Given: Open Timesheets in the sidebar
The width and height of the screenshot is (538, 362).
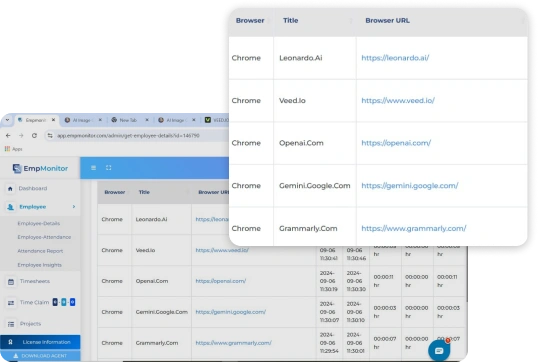Looking at the screenshot, I should 35,281.
